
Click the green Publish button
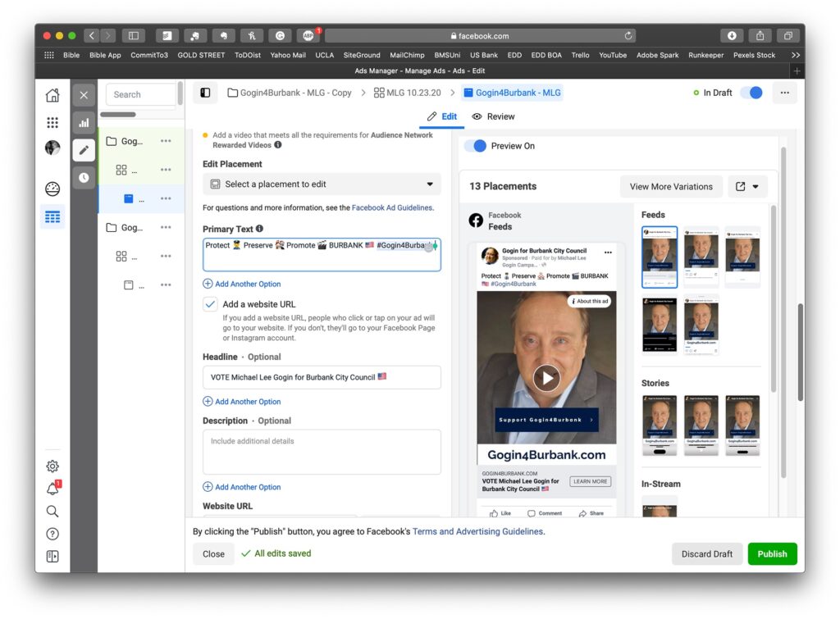772,553
